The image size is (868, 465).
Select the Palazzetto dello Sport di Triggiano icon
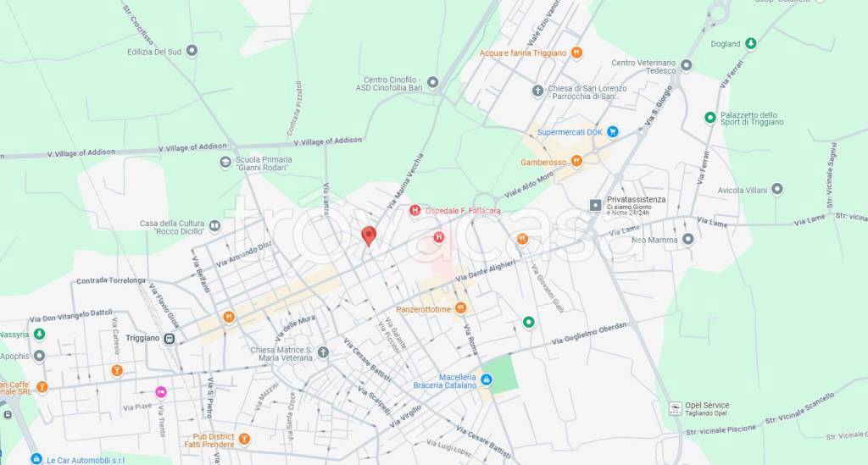pyautogui.click(x=709, y=117)
